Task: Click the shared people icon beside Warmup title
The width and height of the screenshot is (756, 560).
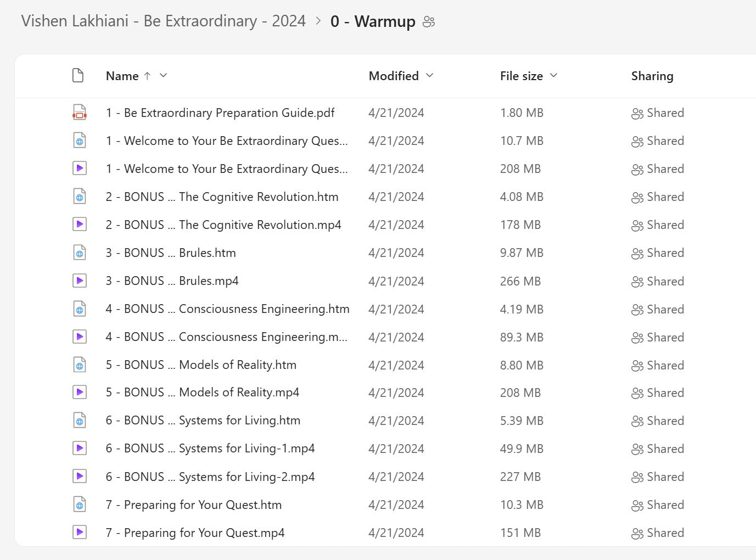Action: (x=429, y=22)
